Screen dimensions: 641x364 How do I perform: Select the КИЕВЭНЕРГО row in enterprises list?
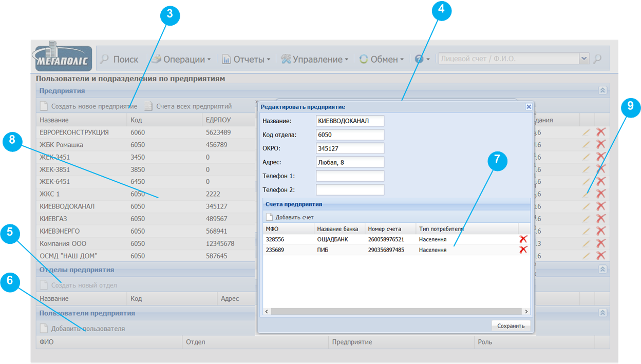click(x=146, y=231)
